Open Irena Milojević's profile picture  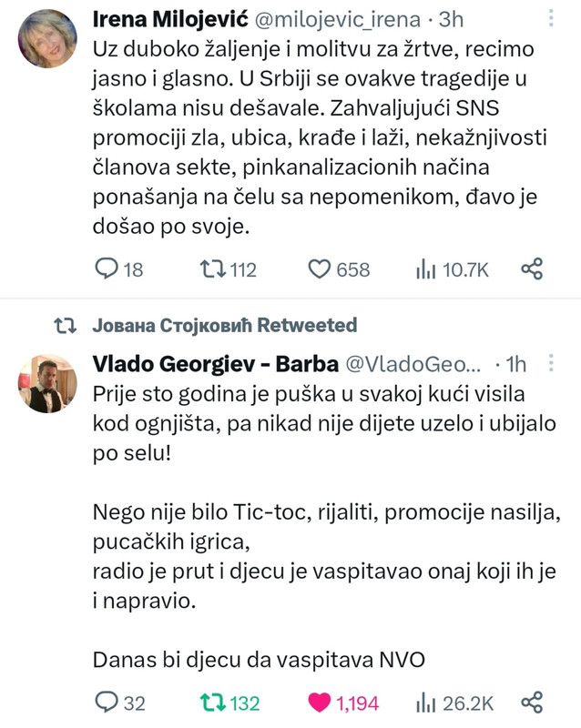(47, 38)
